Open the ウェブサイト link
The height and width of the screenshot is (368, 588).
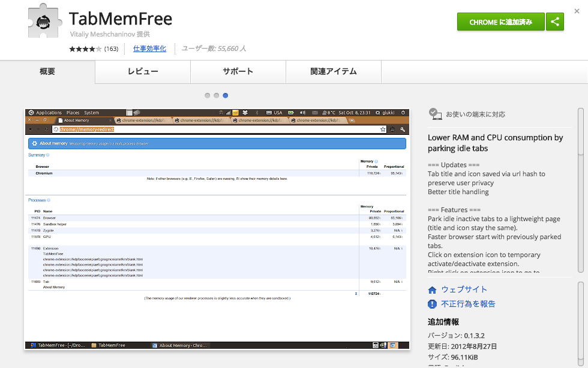pos(464,289)
